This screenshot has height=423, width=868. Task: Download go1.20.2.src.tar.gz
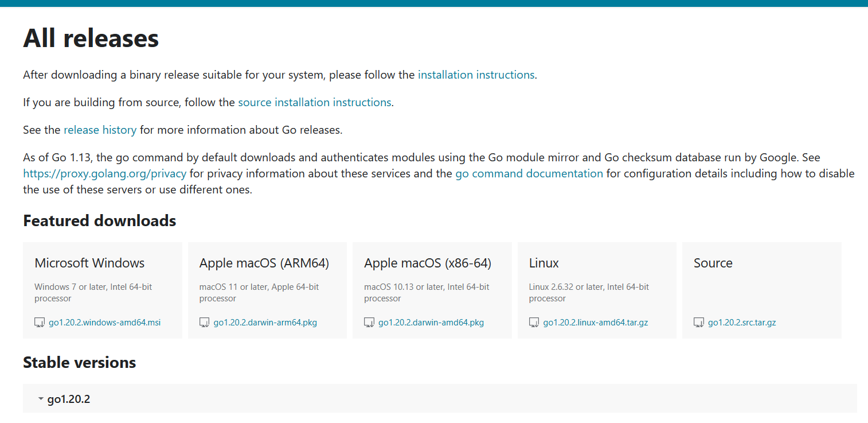742,323
